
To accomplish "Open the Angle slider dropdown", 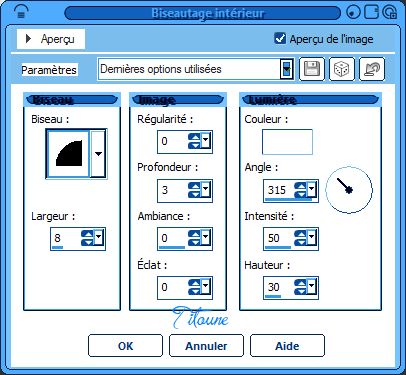I will tap(311, 189).
